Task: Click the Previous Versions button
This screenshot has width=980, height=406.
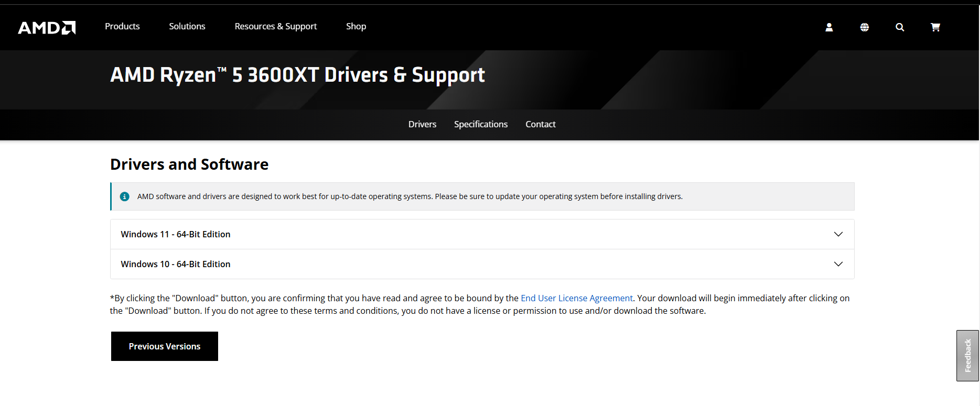Action: [x=165, y=346]
